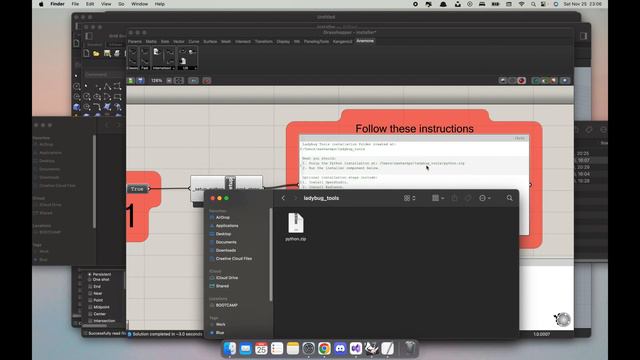Screen dimensions: 640x360
Task: Open the Window menu in the menu bar
Action: (140, 4)
